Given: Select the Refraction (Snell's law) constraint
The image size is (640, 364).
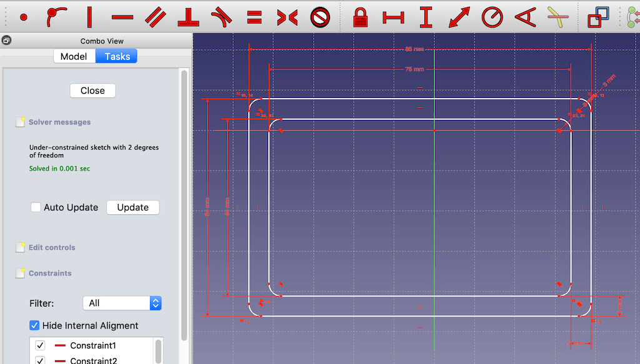Looking at the screenshot, I should click(558, 17).
